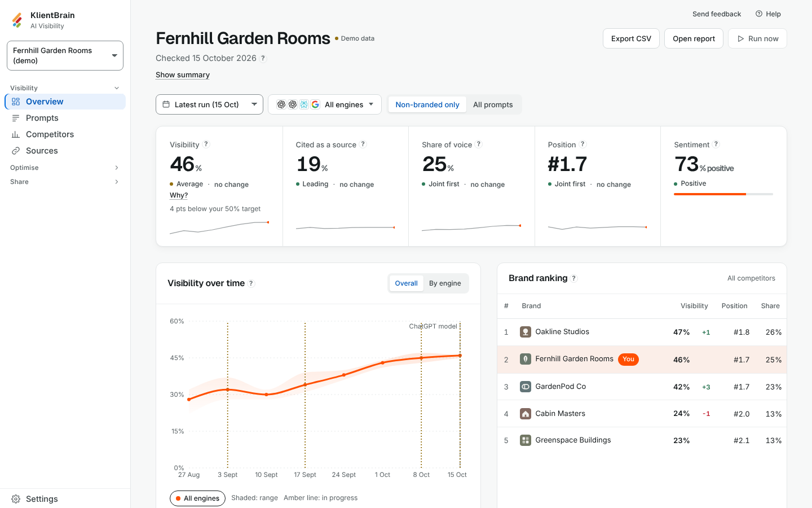
Task: Expand the Optimise sidebar section
Action: point(65,168)
